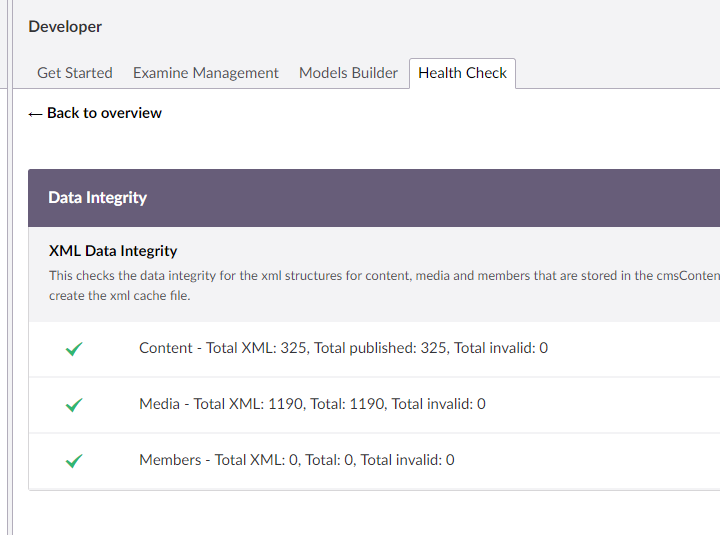The image size is (720, 535).
Task: Click the Back to overview link text
Action: coord(104,113)
